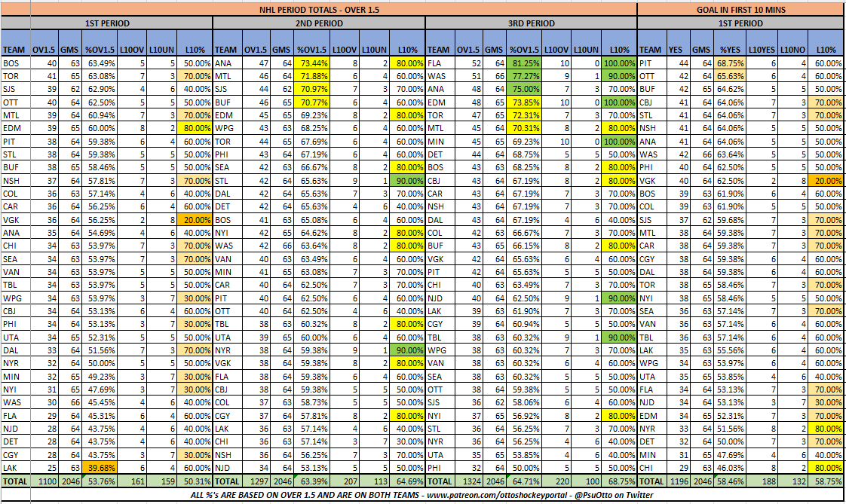Click the 'GOAL IN FIRST 10 MINS' header cell
Screen dimensions: 846x504
click(740, 9)
